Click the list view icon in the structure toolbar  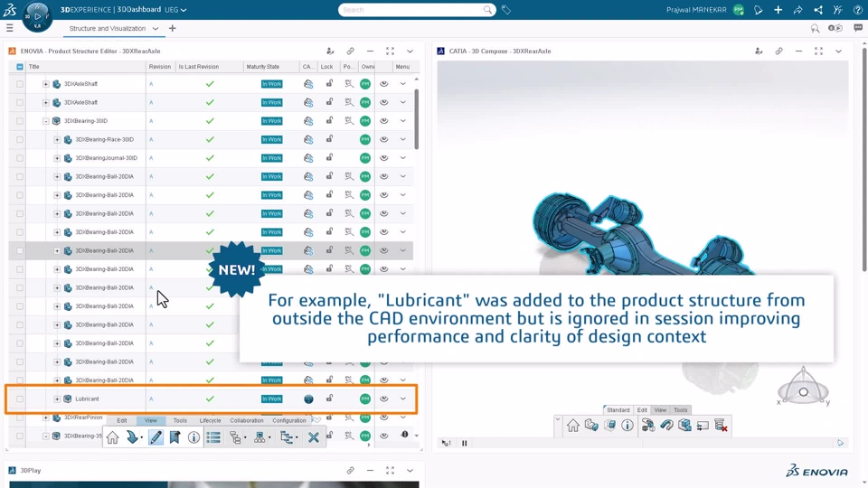click(213, 437)
